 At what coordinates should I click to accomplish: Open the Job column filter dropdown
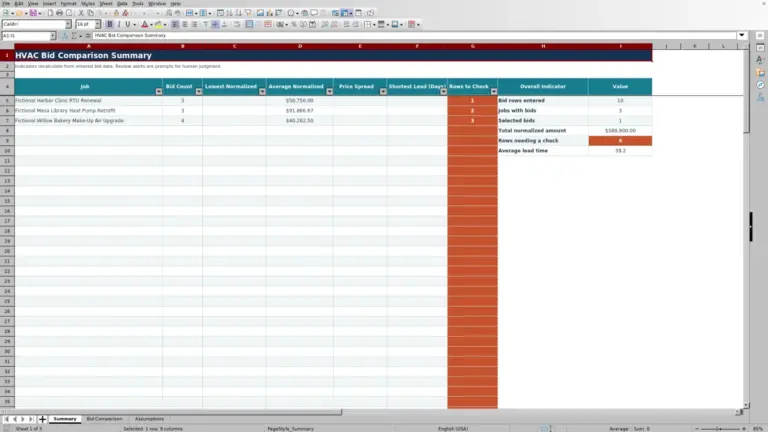click(159, 92)
